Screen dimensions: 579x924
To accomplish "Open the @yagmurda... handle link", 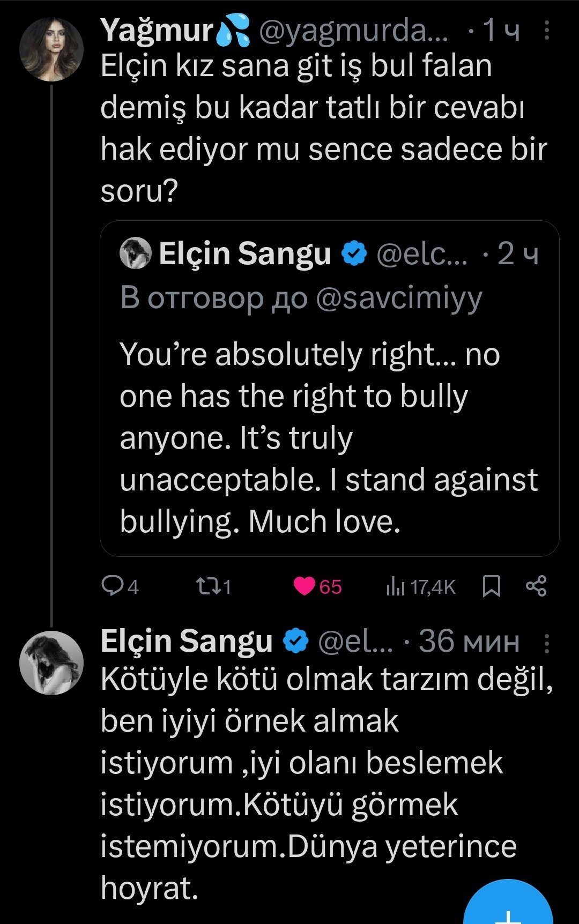I will coord(353,31).
